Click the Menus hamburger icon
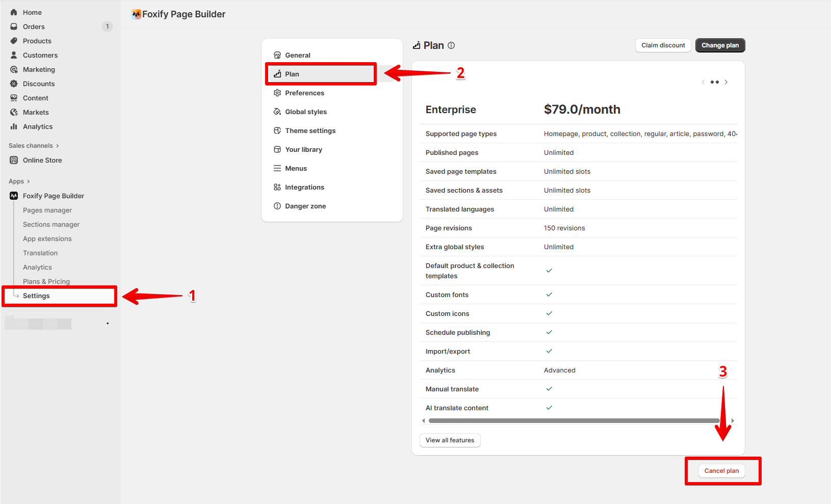Screen dimensions: 831x504 (277, 168)
